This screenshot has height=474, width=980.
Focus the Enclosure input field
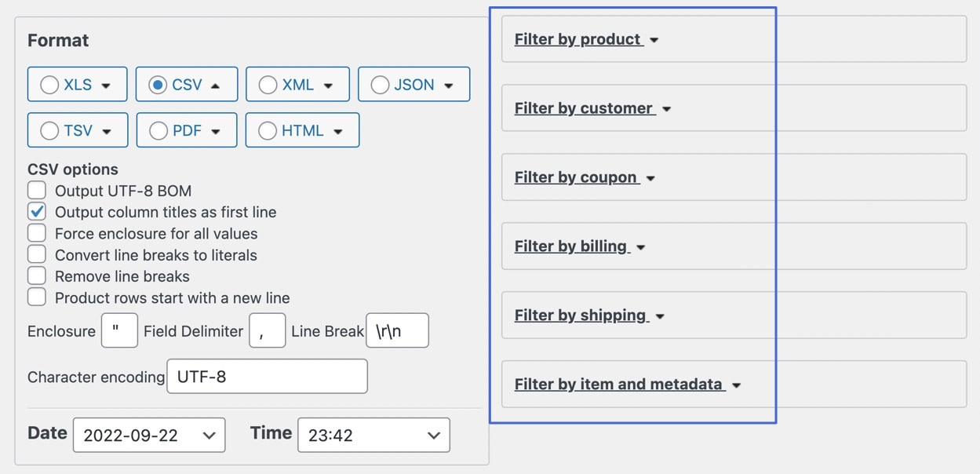click(x=119, y=330)
